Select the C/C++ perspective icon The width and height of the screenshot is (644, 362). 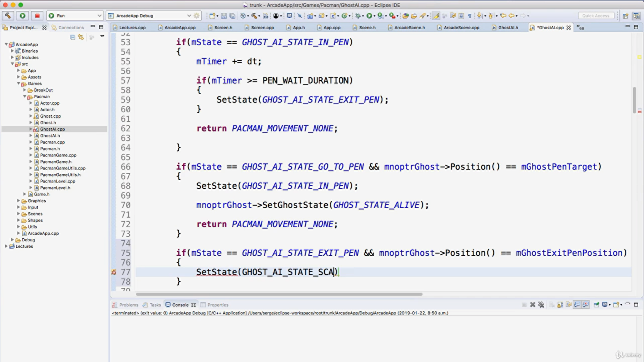pos(636,16)
